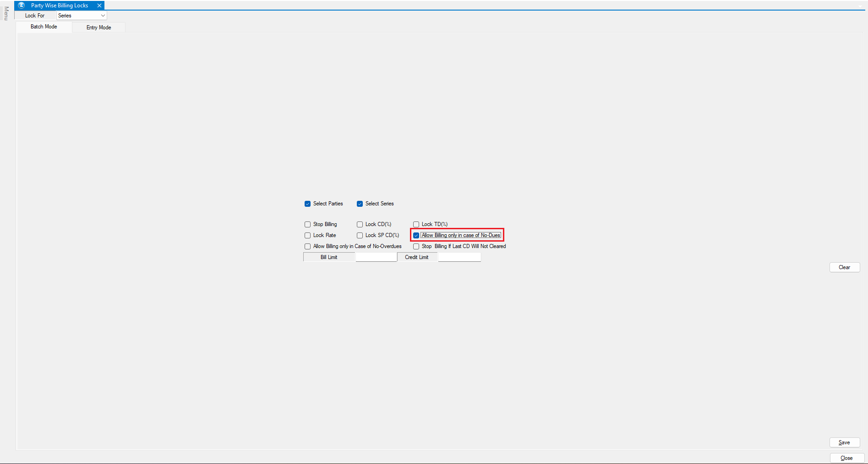The image size is (868, 464).
Task: Switch to the Batch Mode tab
Action: pyautogui.click(x=44, y=27)
